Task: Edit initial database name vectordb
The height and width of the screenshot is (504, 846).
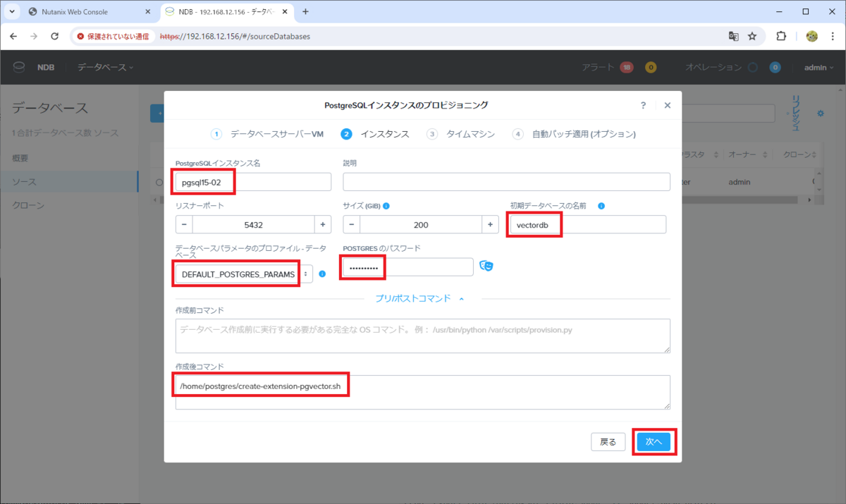Action: (x=588, y=224)
